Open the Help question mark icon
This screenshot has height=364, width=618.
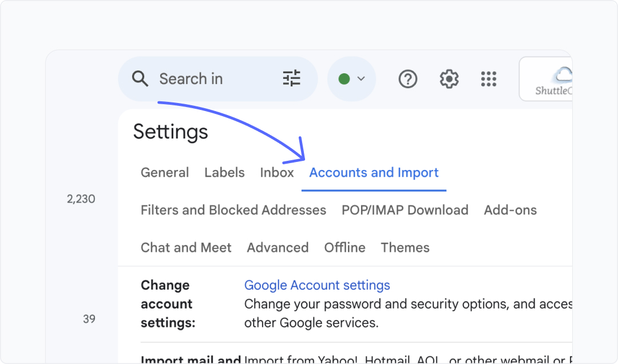pos(407,79)
